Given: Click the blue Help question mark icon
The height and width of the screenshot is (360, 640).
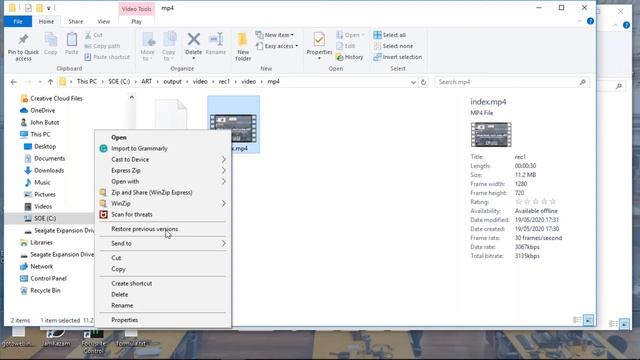Looking at the screenshot, I should pos(590,21).
